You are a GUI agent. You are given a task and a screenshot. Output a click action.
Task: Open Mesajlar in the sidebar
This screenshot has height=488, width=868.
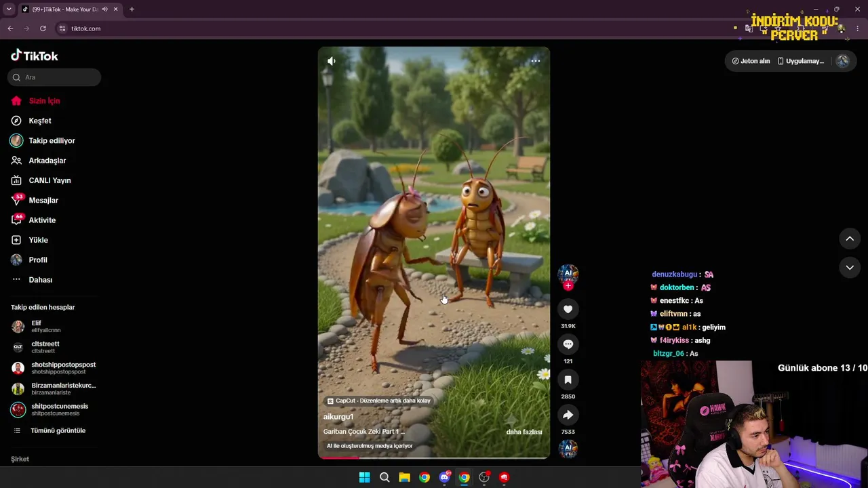pos(35,201)
